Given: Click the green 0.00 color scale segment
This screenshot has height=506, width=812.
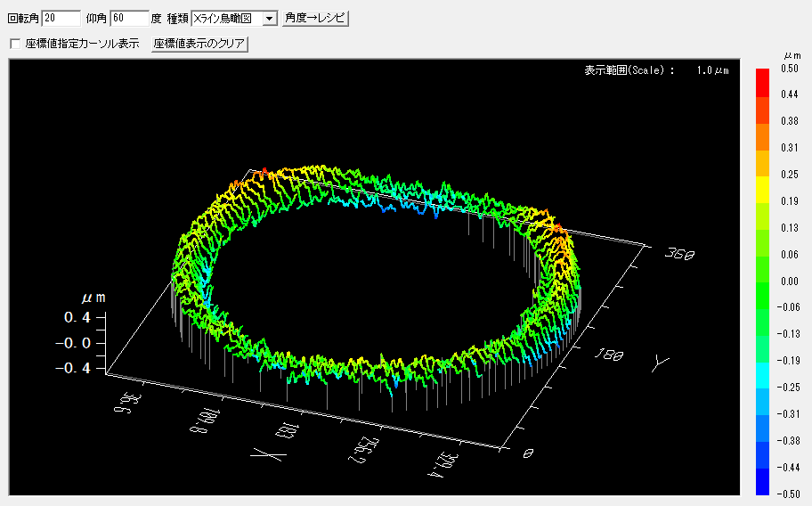Looking at the screenshot, I should pos(762,296).
